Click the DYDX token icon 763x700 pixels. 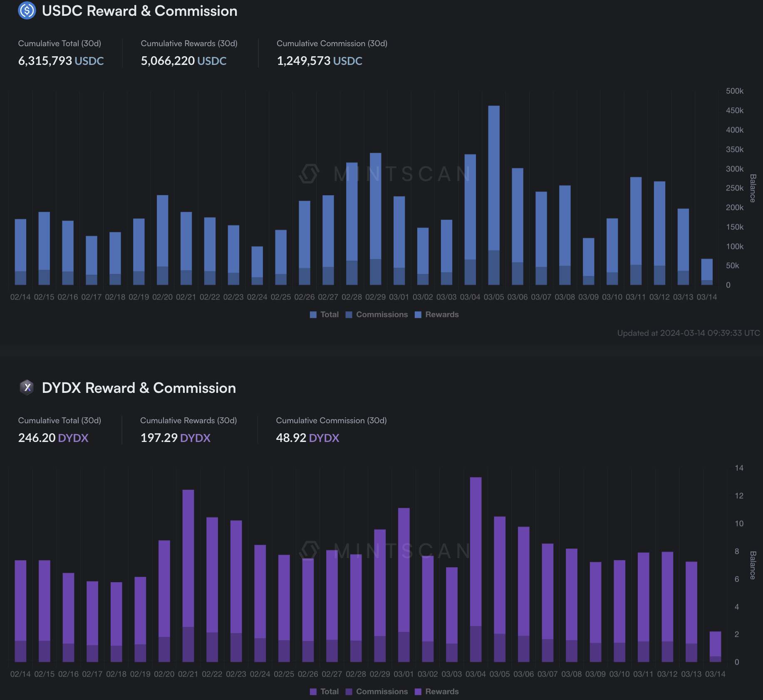(27, 388)
